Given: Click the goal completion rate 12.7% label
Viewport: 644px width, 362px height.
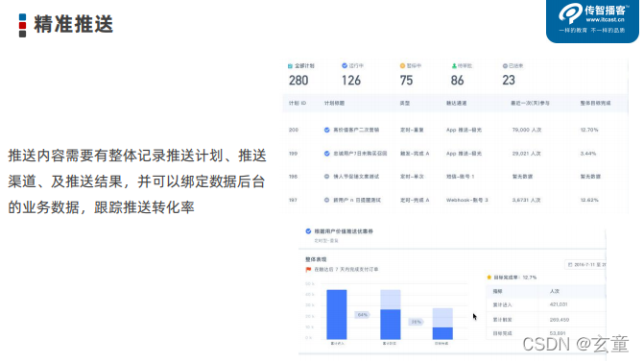Looking at the screenshot, I should (x=515, y=278).
